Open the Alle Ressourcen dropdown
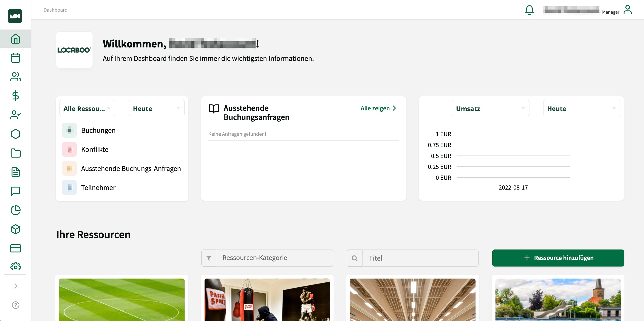This screenshot has height=321, width=644. click(x=87, y=108)
